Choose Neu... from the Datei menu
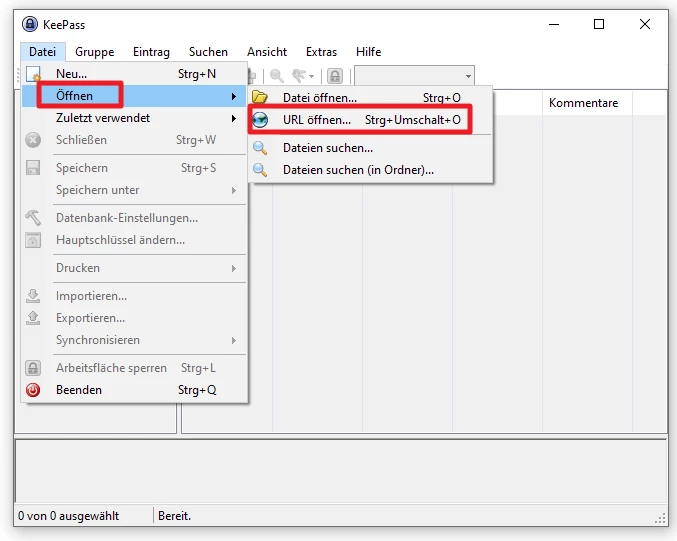The height and width of the screenshot is (541, 677). click(x=134, y=74)
